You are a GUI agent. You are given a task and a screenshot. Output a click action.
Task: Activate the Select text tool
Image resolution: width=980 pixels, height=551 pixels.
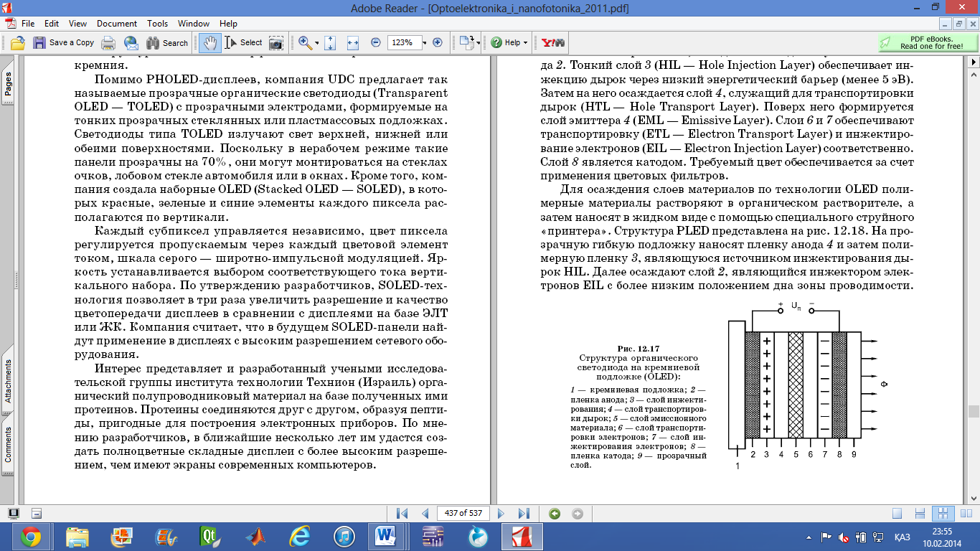244,42
